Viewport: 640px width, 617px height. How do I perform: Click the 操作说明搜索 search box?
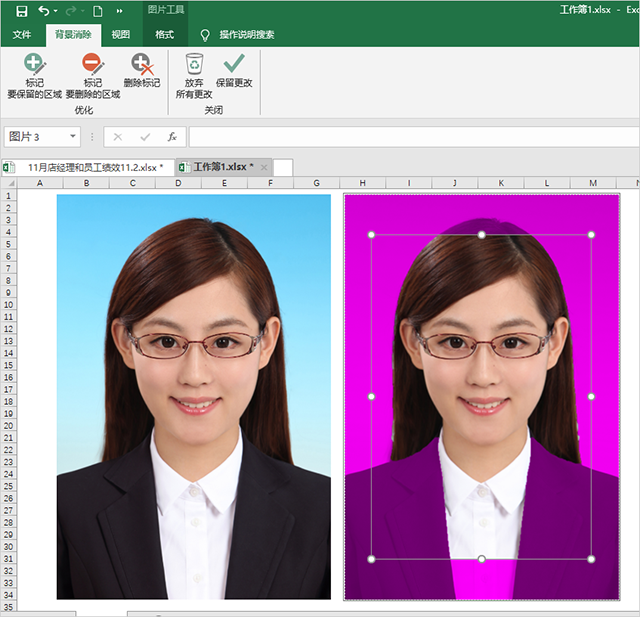(246, 34)
